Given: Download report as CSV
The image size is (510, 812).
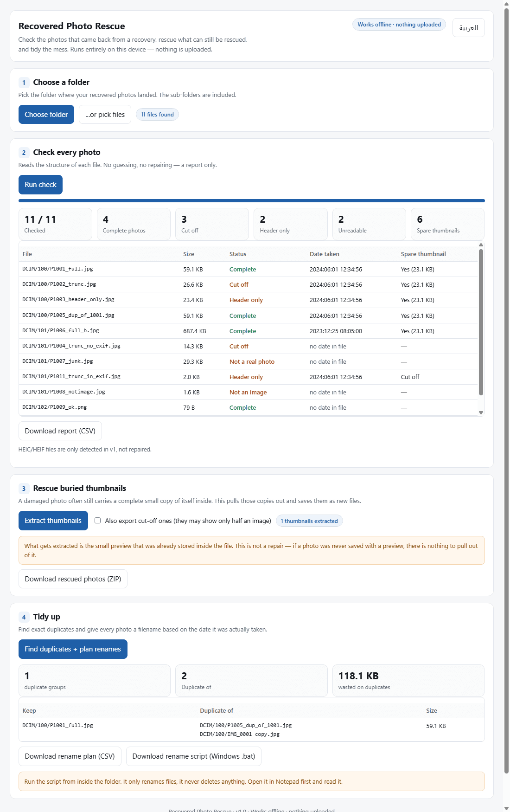Looking at the screenshot, I should coord(60,431).
